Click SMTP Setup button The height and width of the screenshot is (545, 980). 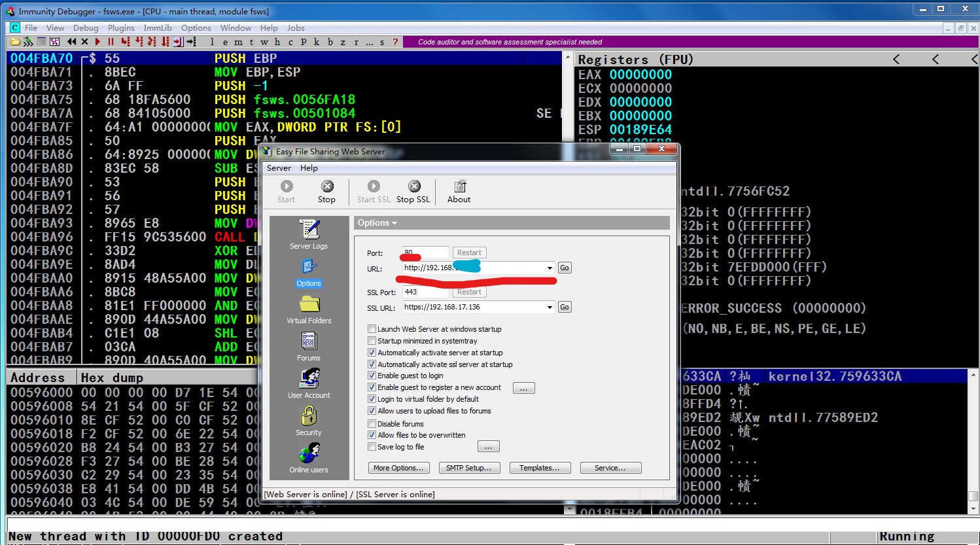468,468
